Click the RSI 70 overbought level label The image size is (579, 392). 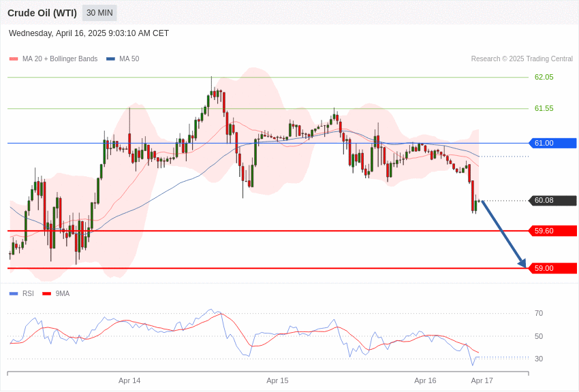coord(539,314)
